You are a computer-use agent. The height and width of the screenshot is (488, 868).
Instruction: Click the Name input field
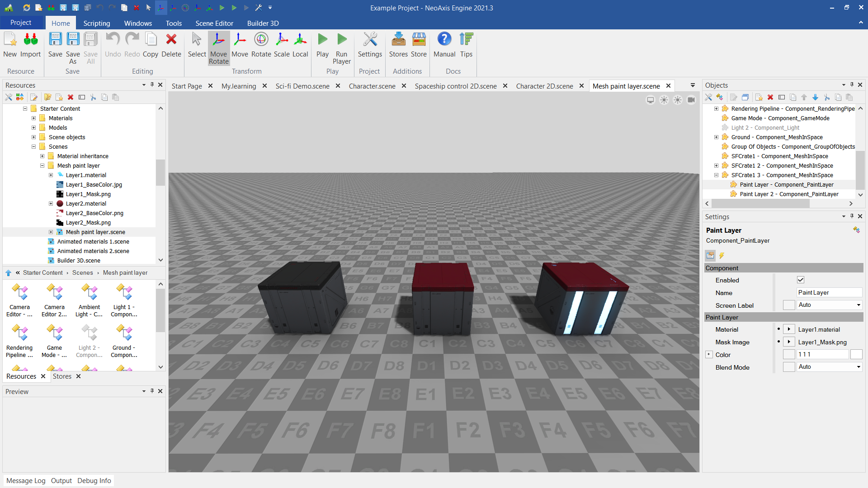pos(828,293)
